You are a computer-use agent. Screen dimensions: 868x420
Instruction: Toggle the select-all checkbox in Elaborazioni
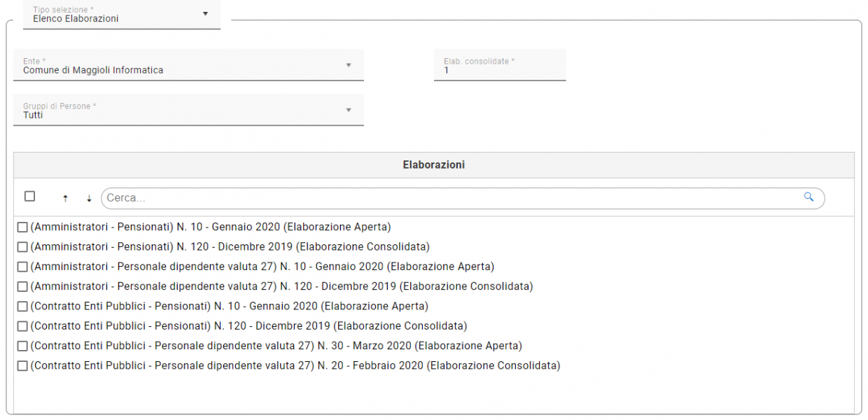[29, 197]
